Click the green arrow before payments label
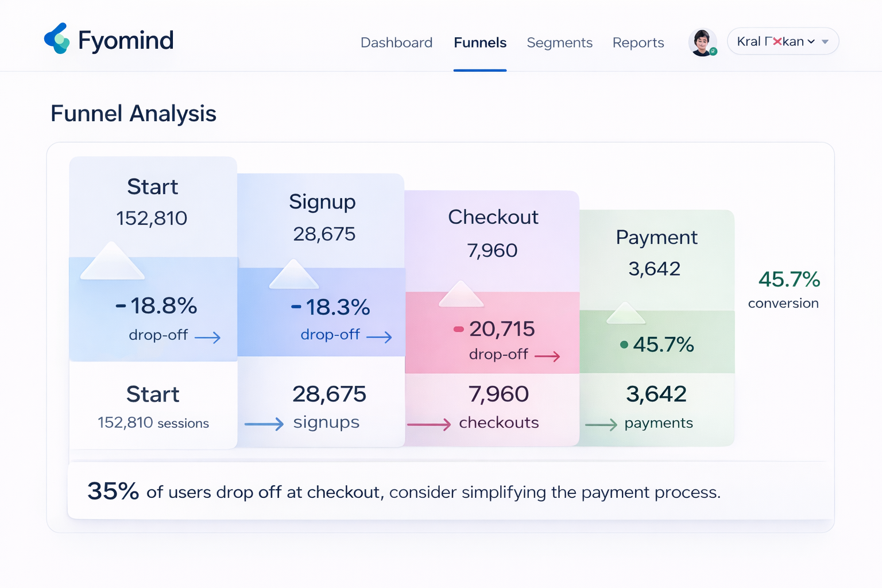Screen dimensions: 882x588 pos(601,425)
